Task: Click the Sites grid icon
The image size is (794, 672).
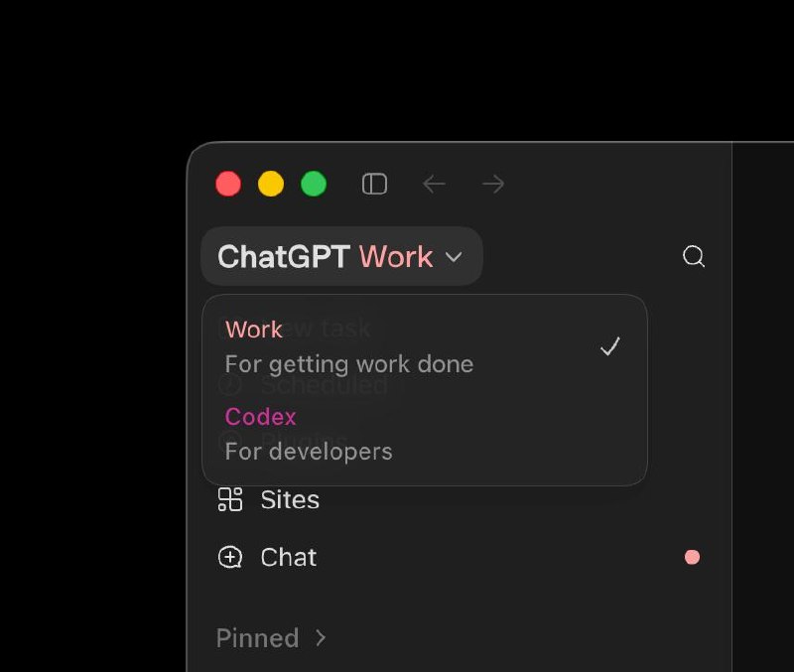Action: pyautogui.click(x=230, y=500)
